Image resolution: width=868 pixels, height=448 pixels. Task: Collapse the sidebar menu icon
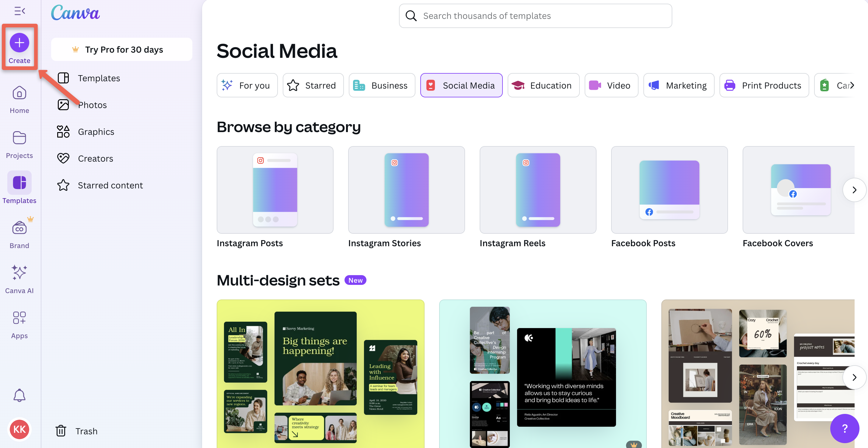(x=19, y=11)
